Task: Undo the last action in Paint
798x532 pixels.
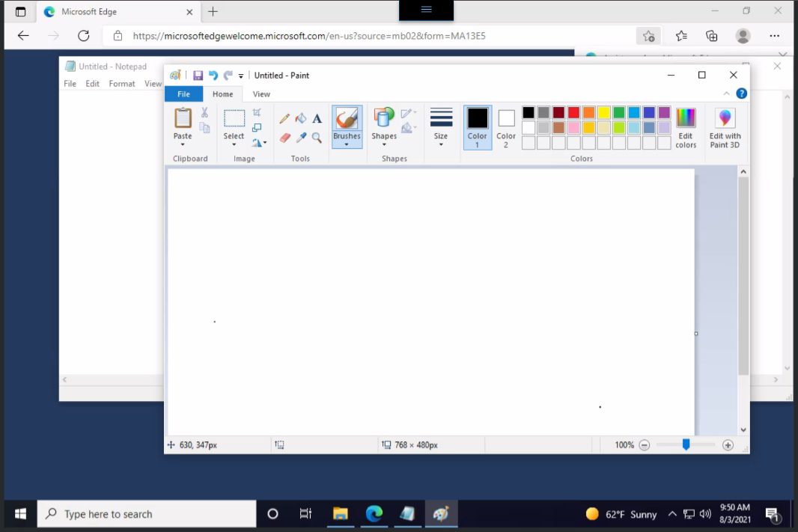Action: pyautogui.click(x=213, y=76)
